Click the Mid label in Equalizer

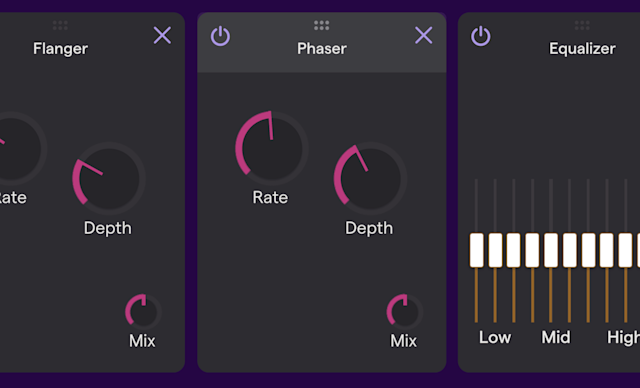[x=556, y=337]
